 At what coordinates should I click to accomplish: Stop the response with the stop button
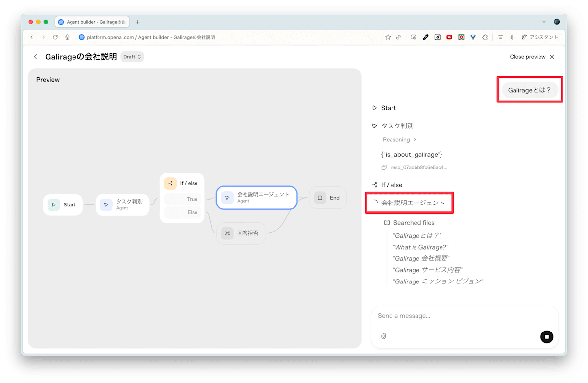click(547, 337)
